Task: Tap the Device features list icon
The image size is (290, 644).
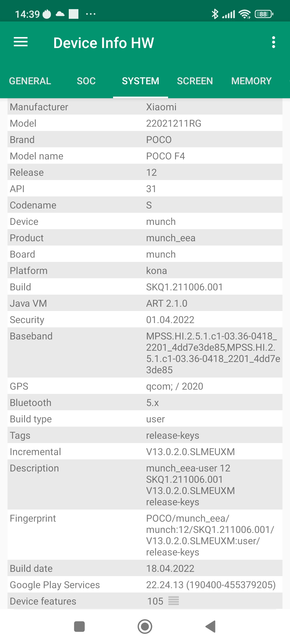Action: coord(173,601)
